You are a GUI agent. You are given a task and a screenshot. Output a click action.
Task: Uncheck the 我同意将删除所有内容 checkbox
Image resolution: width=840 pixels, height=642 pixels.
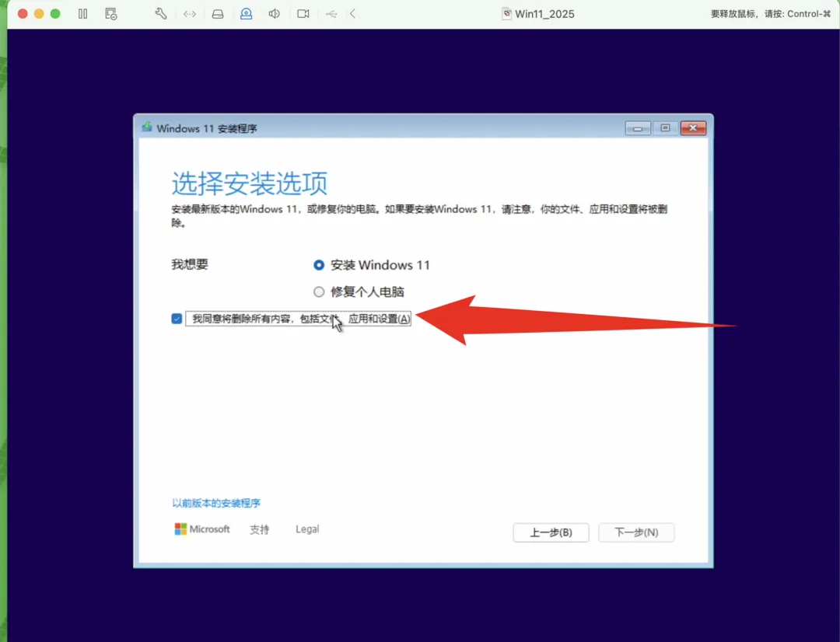pyautogui.click(x=177, y=319)
